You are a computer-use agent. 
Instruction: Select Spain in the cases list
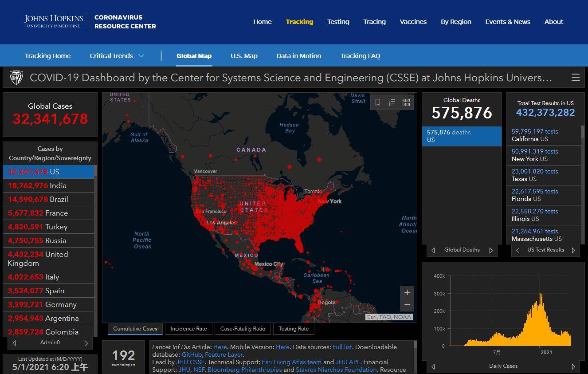[x=48, y=291]
